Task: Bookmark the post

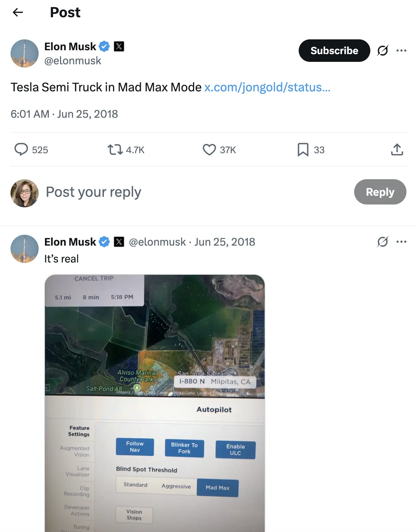Action: [x=303, y=150]
